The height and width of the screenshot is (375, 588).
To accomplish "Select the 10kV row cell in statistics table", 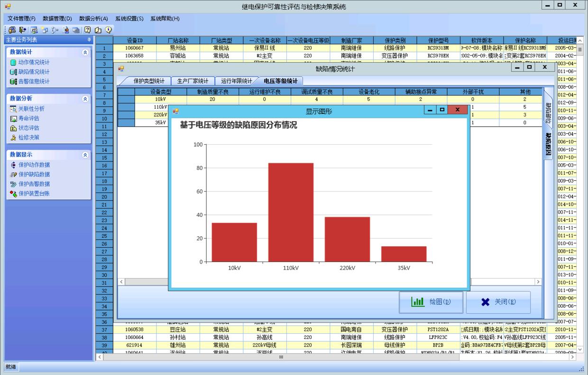I will [x=161, y=99].
